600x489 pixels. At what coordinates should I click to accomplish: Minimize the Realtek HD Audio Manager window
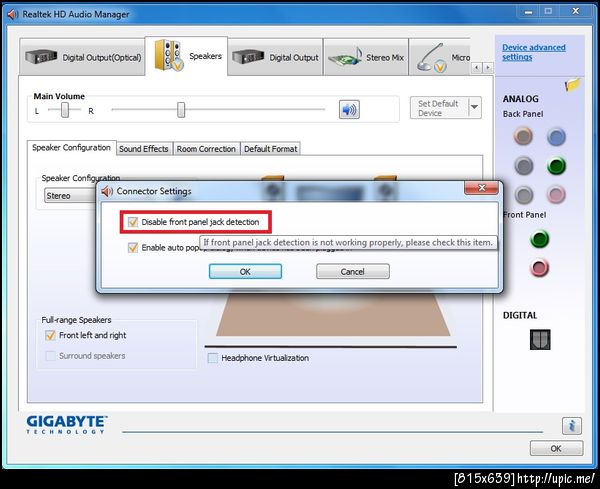(528, 11)
